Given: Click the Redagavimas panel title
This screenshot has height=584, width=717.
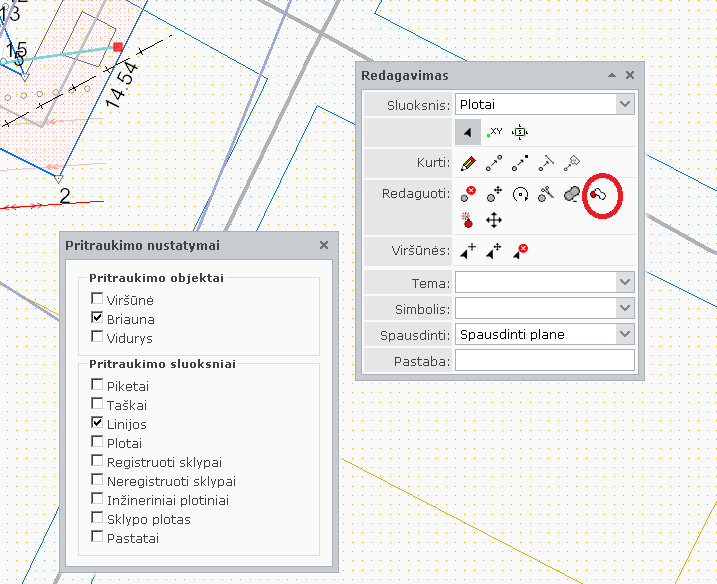Looking at the screenshot, I should (x=405, y=75).
